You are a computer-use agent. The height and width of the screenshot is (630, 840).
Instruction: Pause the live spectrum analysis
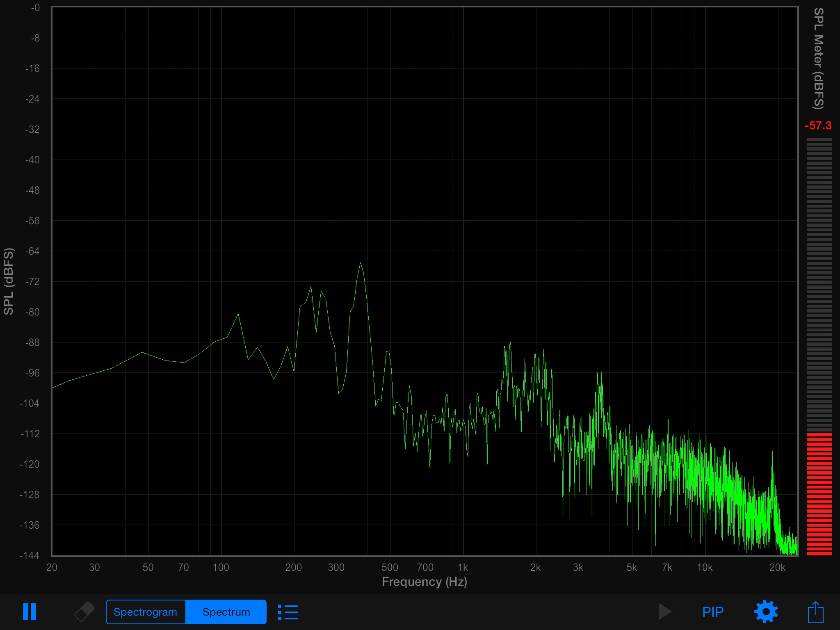point(30,612)
